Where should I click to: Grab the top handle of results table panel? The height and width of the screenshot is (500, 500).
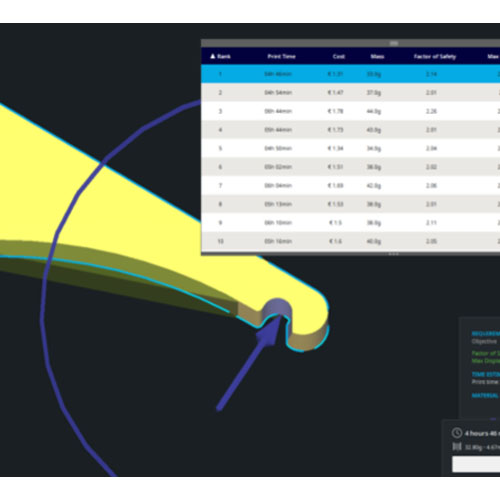click(x=394, y=43)
